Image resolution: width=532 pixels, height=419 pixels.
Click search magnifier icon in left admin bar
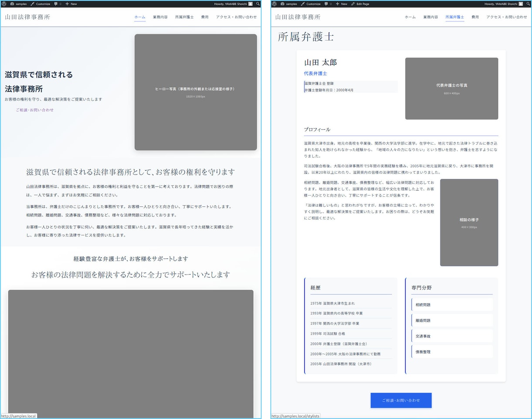(x=258, y=3)
